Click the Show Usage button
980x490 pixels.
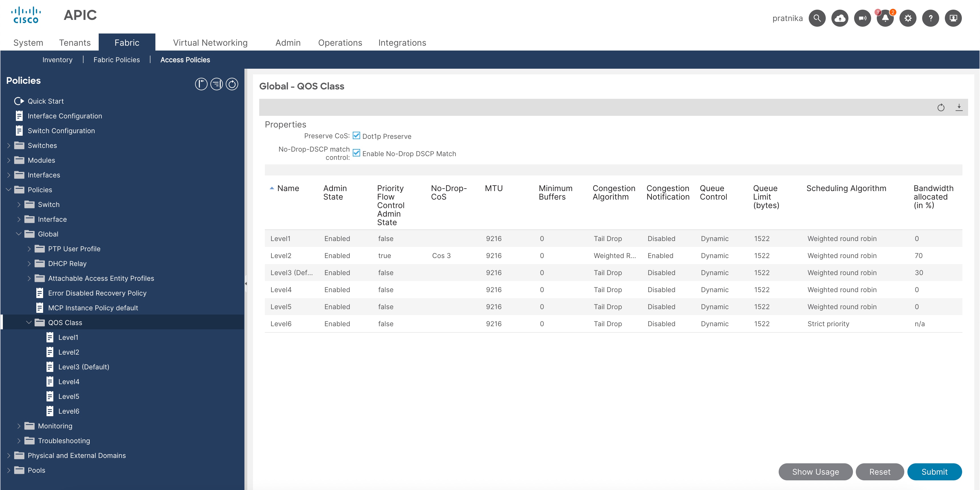[x=815, y=472]
